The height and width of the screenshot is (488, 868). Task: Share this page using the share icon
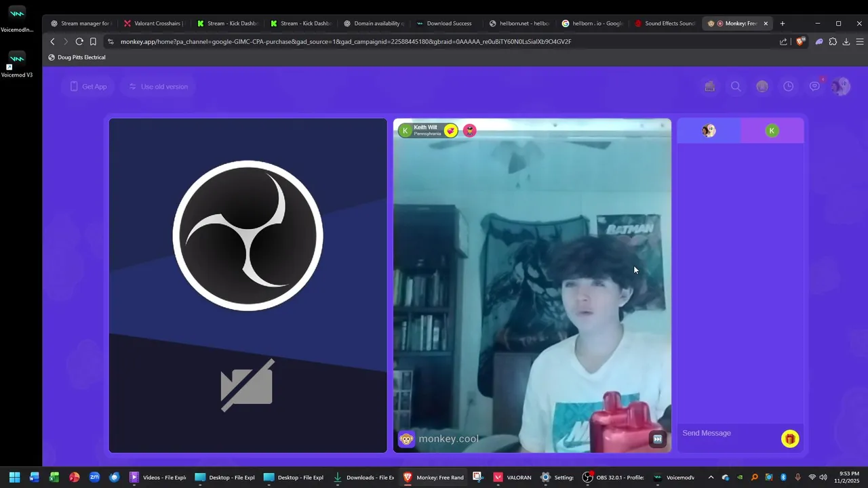pos(783,41)
